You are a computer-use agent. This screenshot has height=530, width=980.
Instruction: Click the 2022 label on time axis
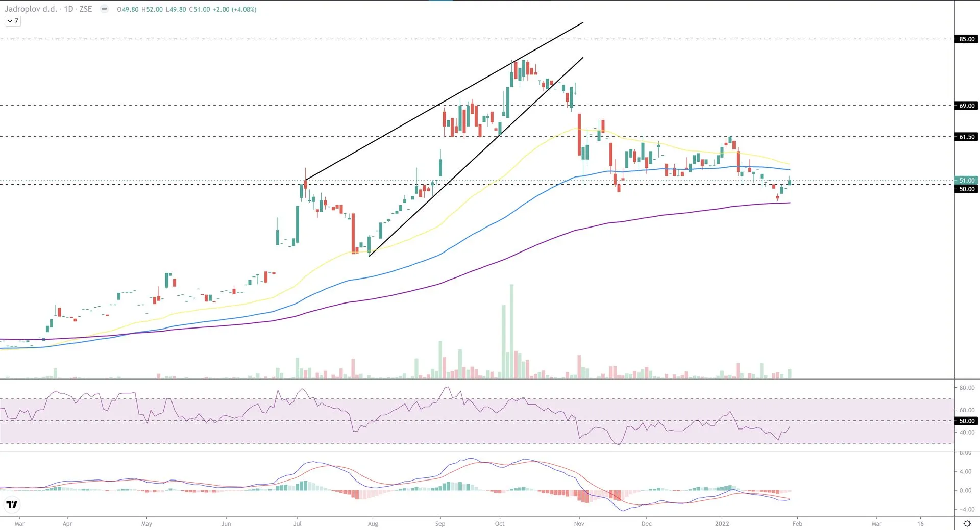point(722,523)
